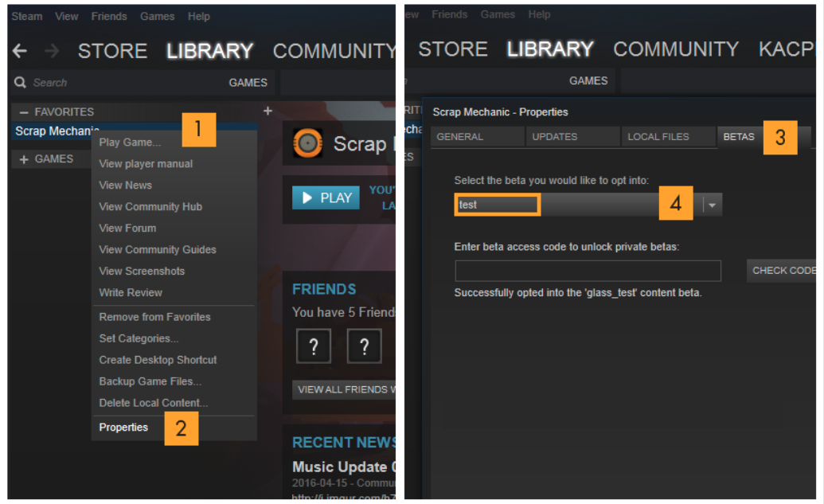Click the beta access code field

tap(588, 271)
